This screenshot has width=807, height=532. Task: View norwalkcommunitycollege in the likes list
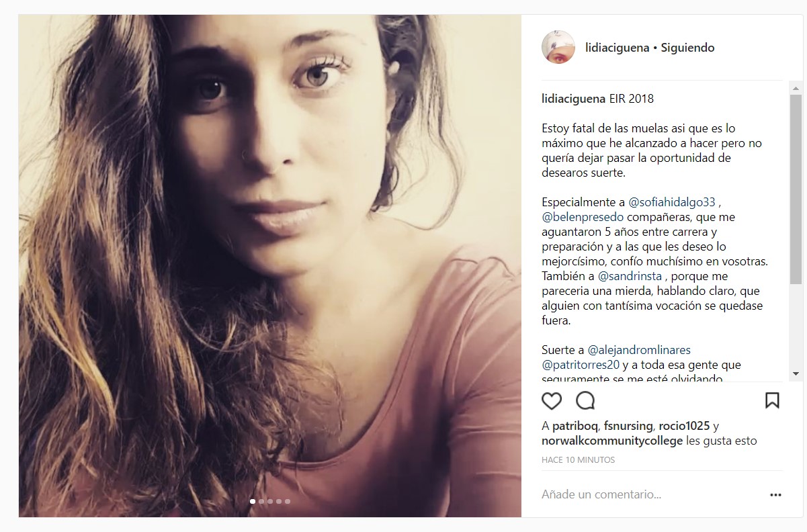click(x=612, y=441)
